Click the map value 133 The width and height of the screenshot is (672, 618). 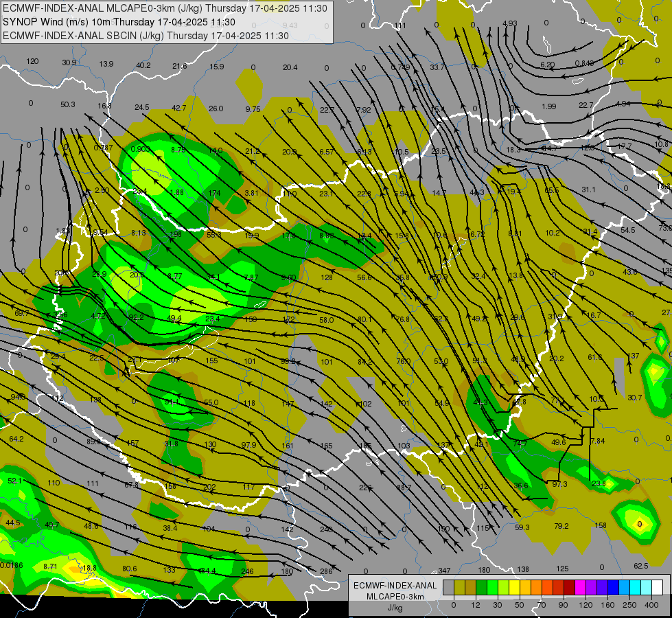[x=170, y=570]
